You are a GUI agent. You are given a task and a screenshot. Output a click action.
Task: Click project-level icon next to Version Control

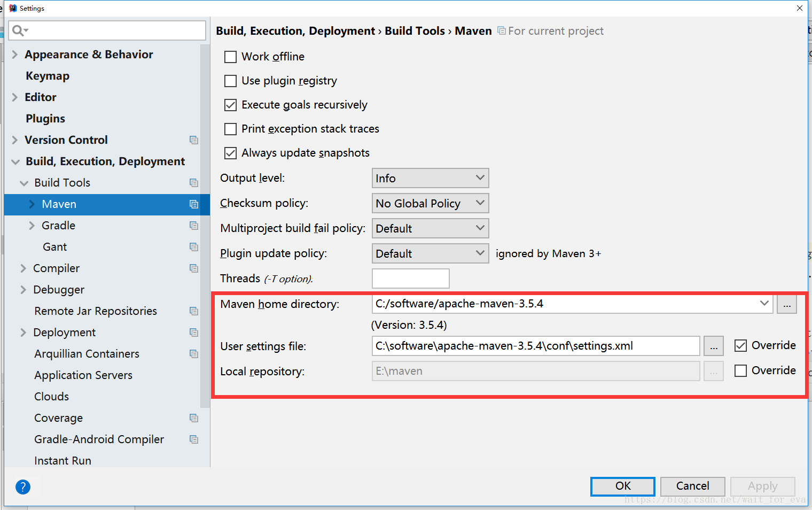pyautogui.click(x=194, y=140)
